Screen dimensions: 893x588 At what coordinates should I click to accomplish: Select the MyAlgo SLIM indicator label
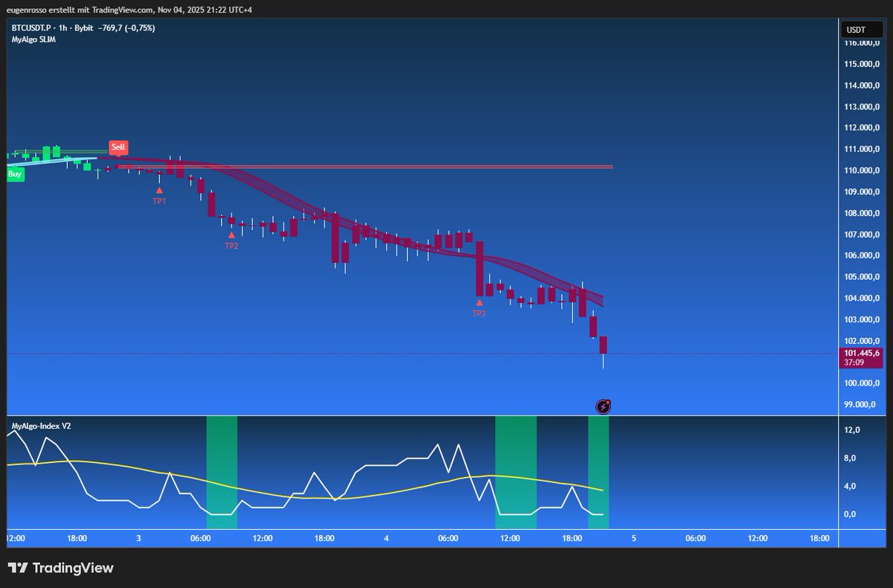click(33, 39)
